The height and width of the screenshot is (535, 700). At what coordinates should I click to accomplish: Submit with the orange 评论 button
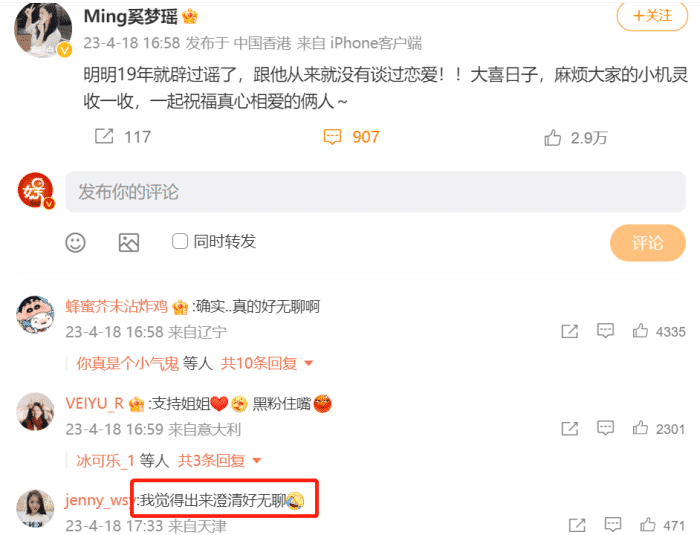(x=647, y=243)
